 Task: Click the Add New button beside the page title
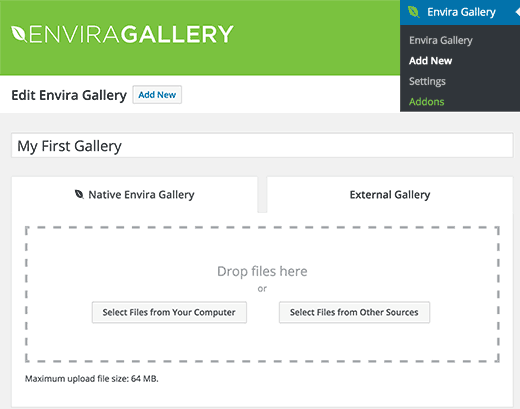pos(157,95)
